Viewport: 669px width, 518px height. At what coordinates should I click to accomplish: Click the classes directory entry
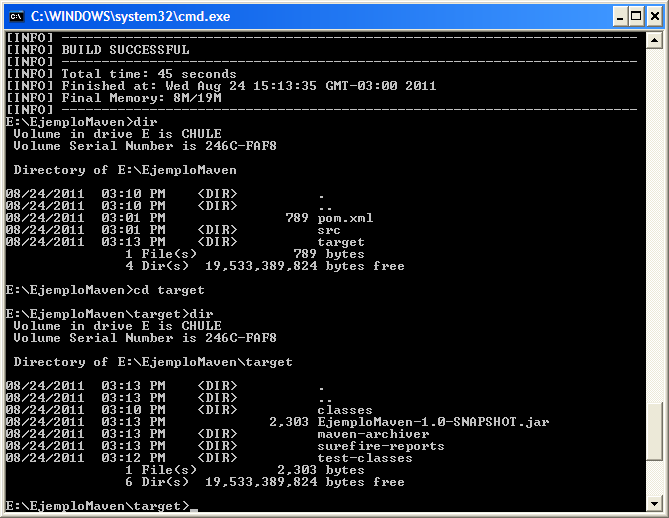click(x=345, y=410)
